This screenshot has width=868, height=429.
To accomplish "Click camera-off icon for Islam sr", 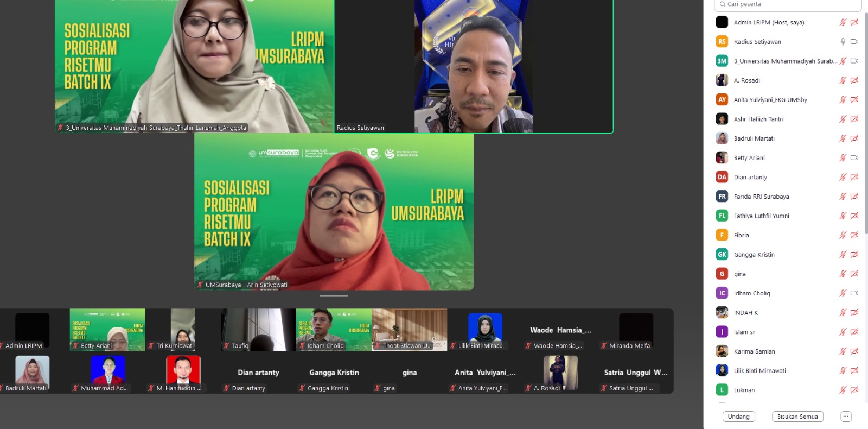I will (x=854, y=332).
